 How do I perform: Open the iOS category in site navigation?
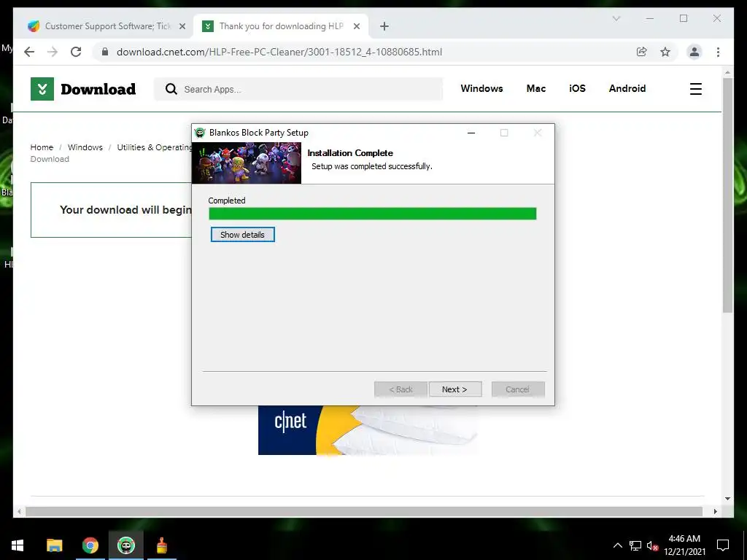577,88
